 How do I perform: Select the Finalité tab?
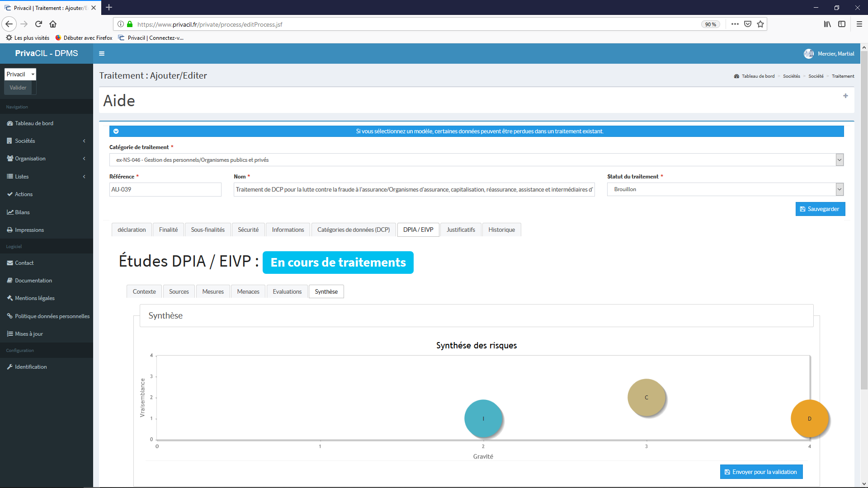coord(168,230)
